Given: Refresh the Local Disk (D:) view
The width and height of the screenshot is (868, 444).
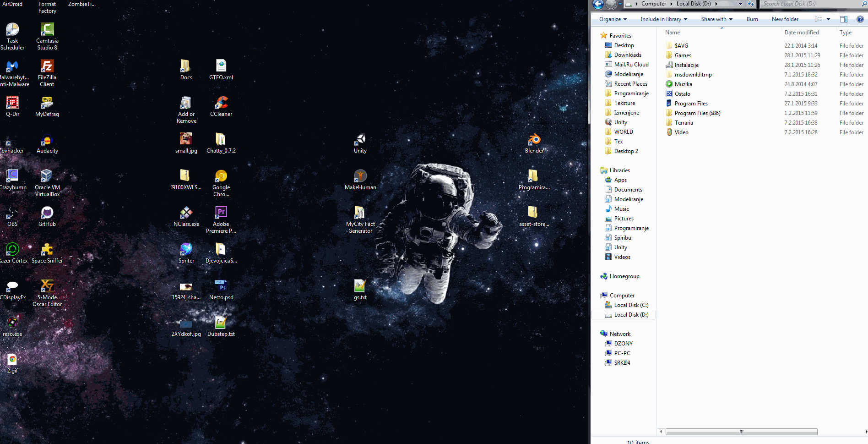Looking at the screenshot, I should coord(750,4).
